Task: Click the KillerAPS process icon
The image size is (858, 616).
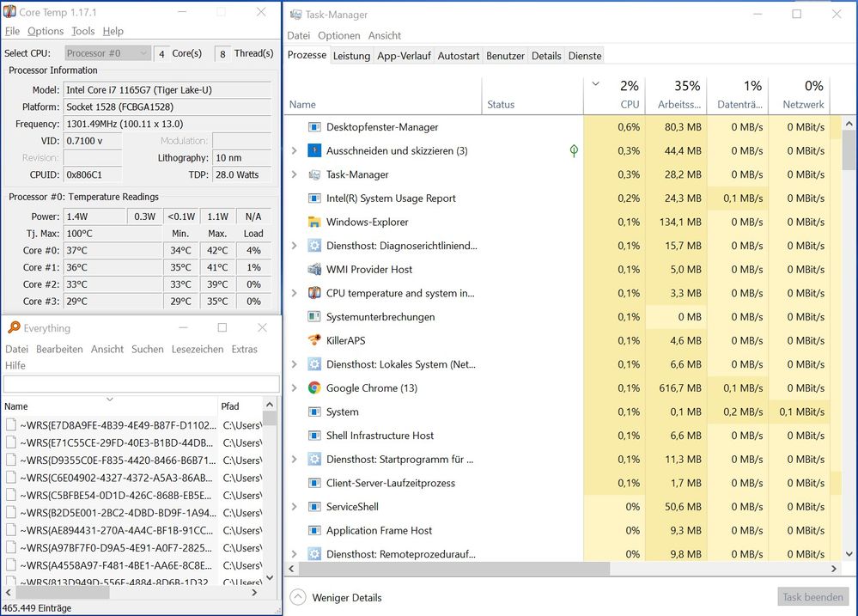Action: coord(314,340)
